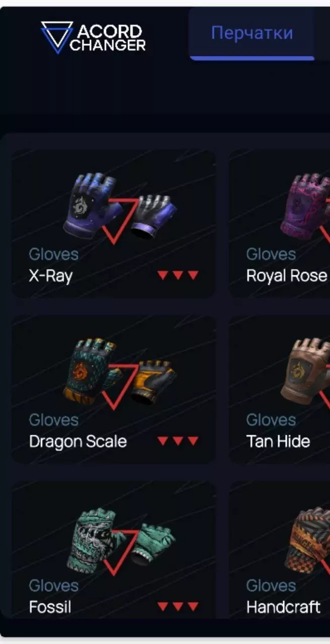Click the Fossil name label
The image size is (330, 644).
(50, 607)
